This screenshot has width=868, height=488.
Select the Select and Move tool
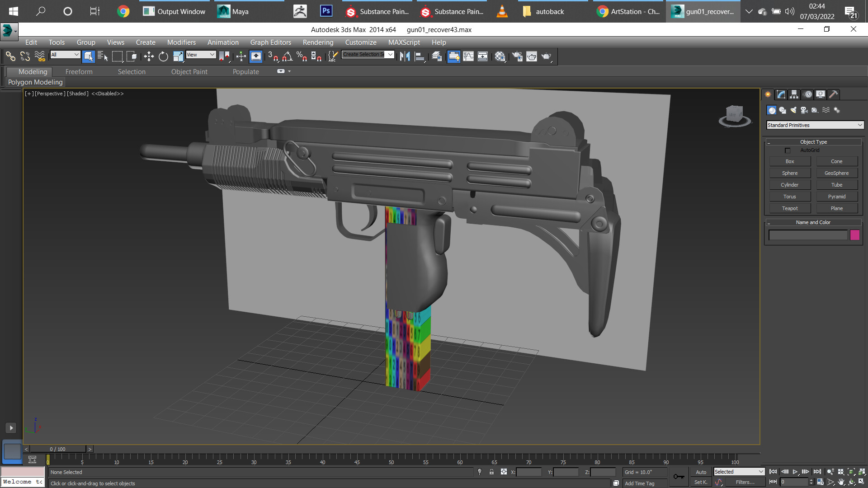tap(149, 56)
